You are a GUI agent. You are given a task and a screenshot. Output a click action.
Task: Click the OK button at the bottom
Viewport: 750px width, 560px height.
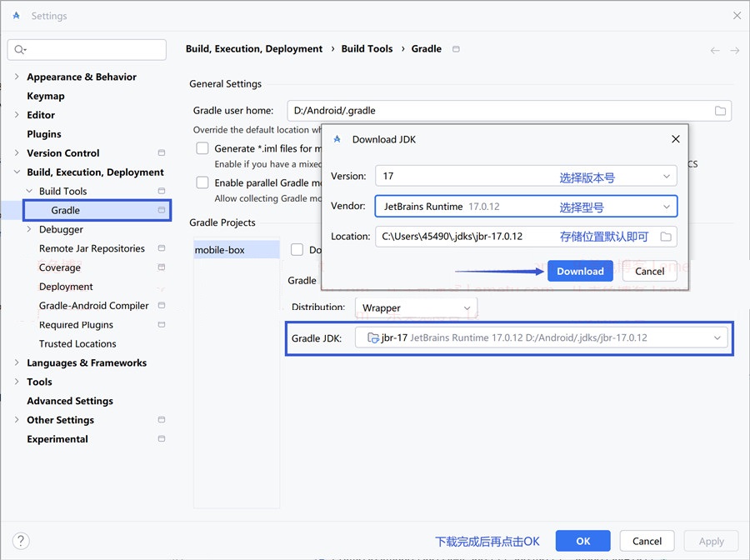(582, 541)
